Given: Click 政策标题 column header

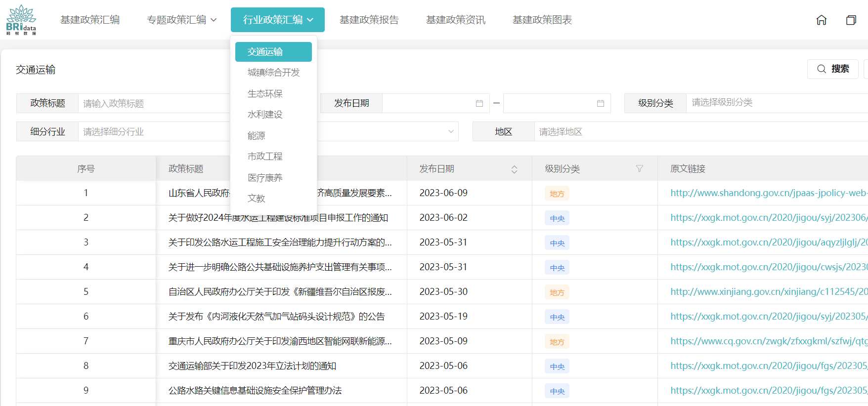Looking at the screenshot, I should (186, 169).
